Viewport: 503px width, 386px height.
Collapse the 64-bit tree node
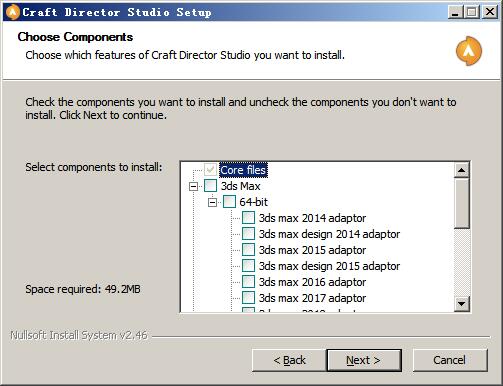coord(212,202)
